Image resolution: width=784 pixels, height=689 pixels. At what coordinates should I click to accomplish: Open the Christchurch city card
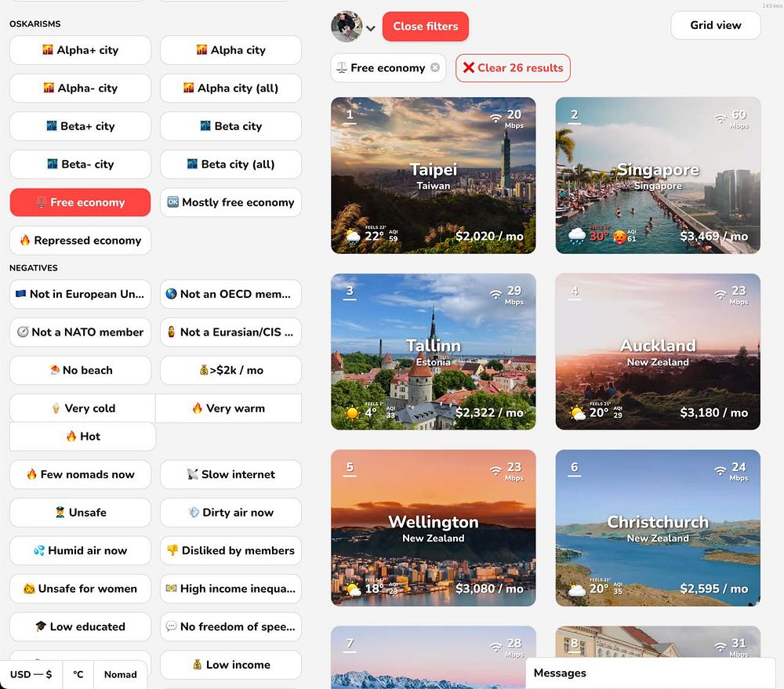658,528
